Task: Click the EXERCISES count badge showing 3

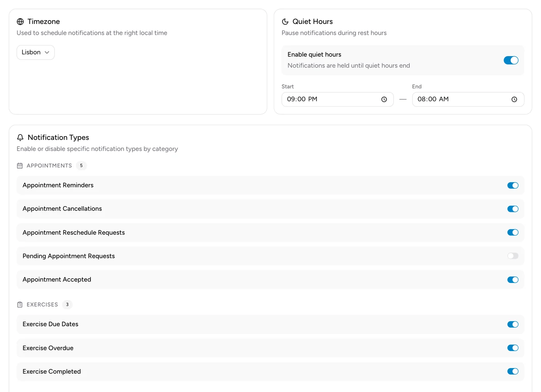Action: pyautogui.click(x=67, y=305)
